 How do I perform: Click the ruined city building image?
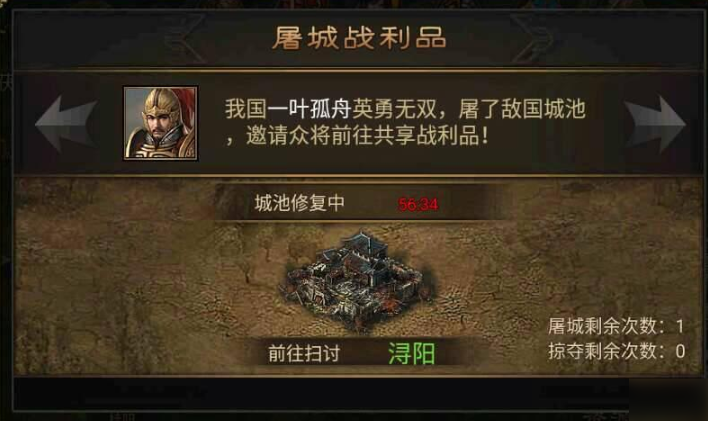359,281
